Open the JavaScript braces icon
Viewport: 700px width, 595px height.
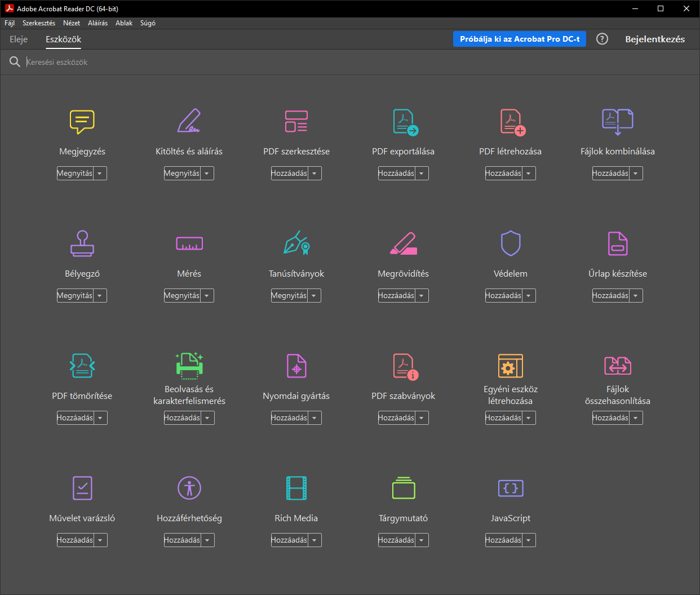click(x=511, y=488)
